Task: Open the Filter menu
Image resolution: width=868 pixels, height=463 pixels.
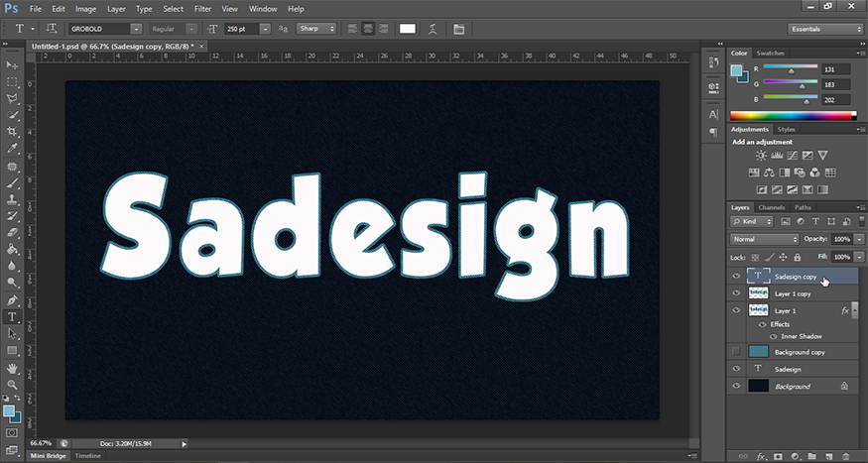Action: point(202,9)
